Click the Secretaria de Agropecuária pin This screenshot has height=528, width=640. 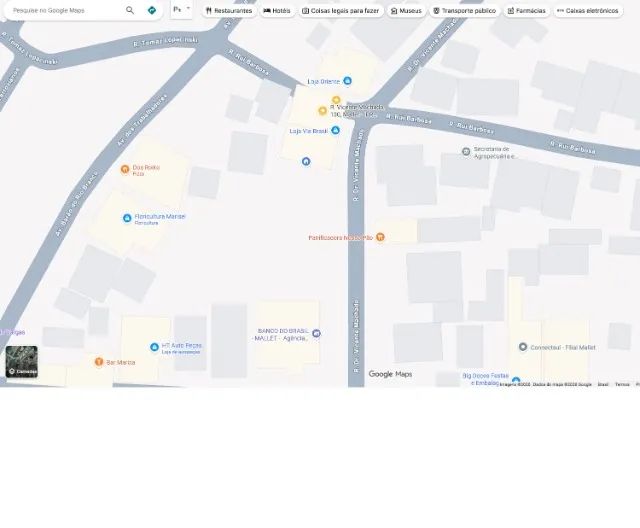pos(466,152)
